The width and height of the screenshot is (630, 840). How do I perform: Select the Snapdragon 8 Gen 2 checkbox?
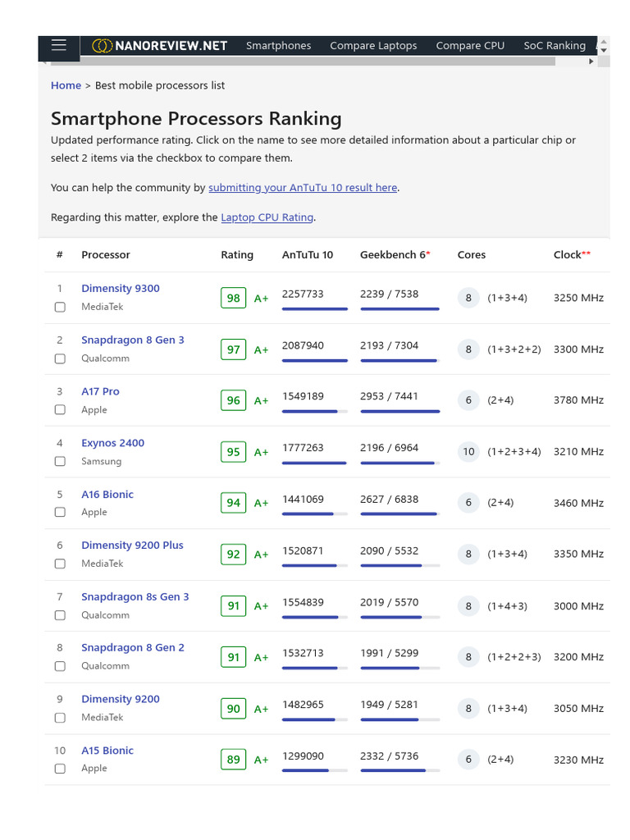pos(60,666)
